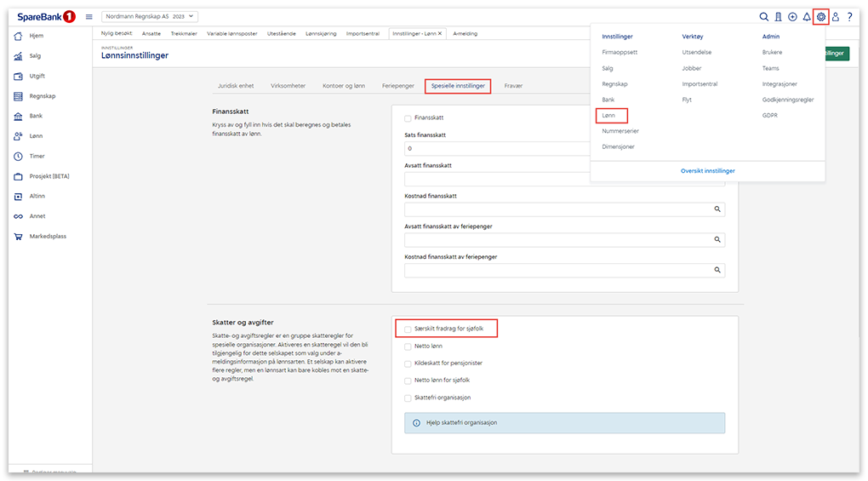This screenshot has height=481, width=868.
Task: Click the Oversikt innstillinger link
Action: (707, 171)
